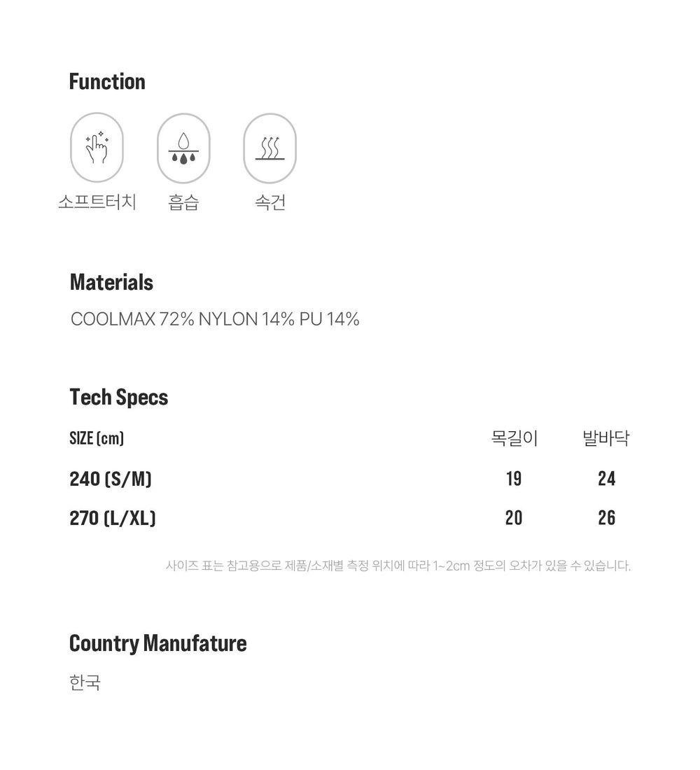Click the value 26 in 발바닥 column
The width and height of the screenshot is (700, 770).
(x=606, y=518)
